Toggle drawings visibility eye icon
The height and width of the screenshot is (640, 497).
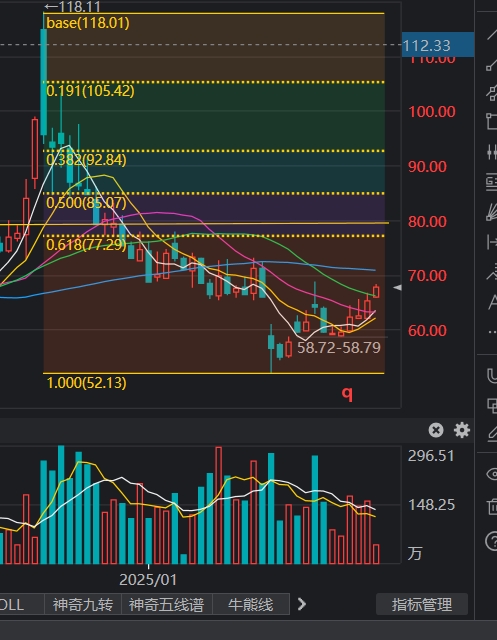[492, 474]
